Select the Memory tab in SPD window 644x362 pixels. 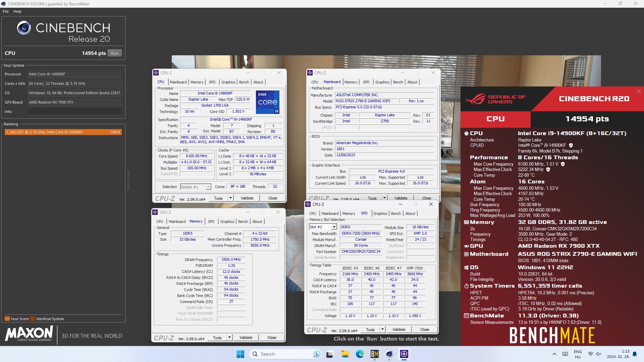[x=349, y=214]
